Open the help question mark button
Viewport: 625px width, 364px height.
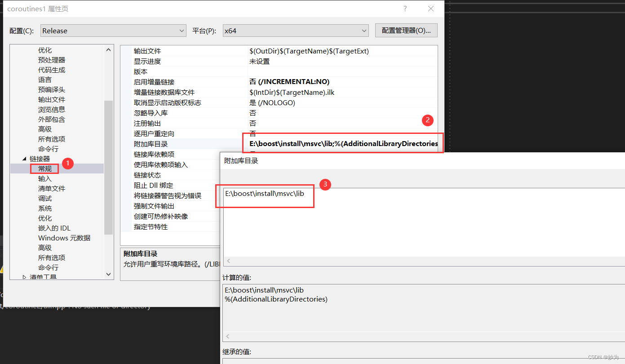(405, 9)
